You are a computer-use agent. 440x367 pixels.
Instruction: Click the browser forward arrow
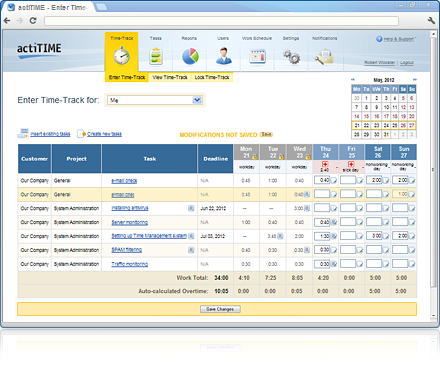20,21
